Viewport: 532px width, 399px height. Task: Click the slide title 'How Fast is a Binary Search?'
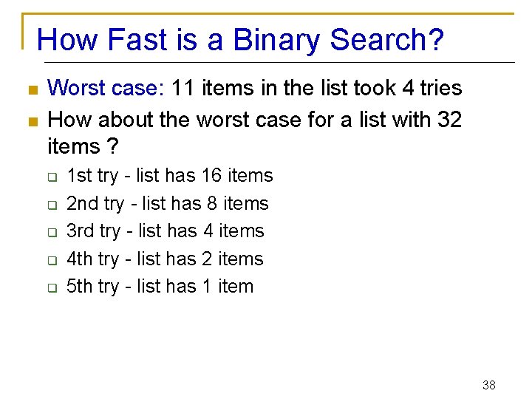click(240, 40)
